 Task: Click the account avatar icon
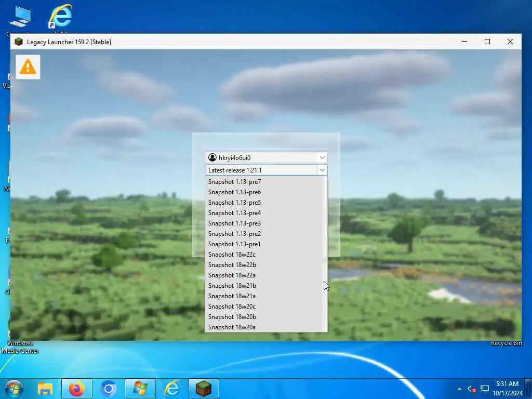[212, 157]
